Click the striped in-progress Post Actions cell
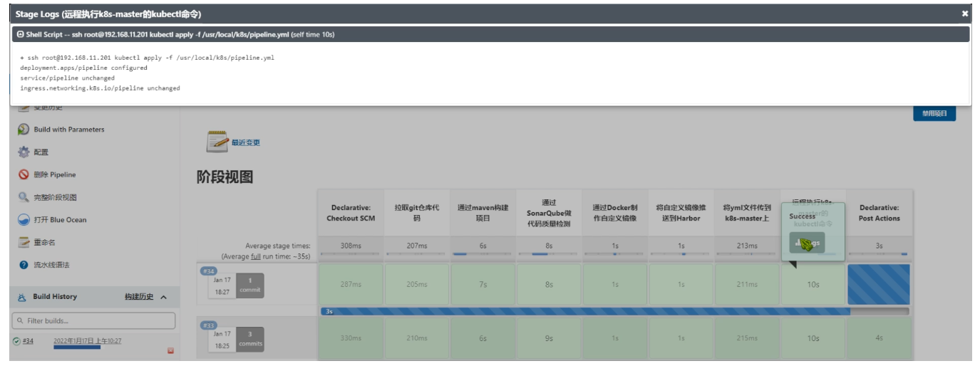980x366 pixels. click(x=879, y=284)
